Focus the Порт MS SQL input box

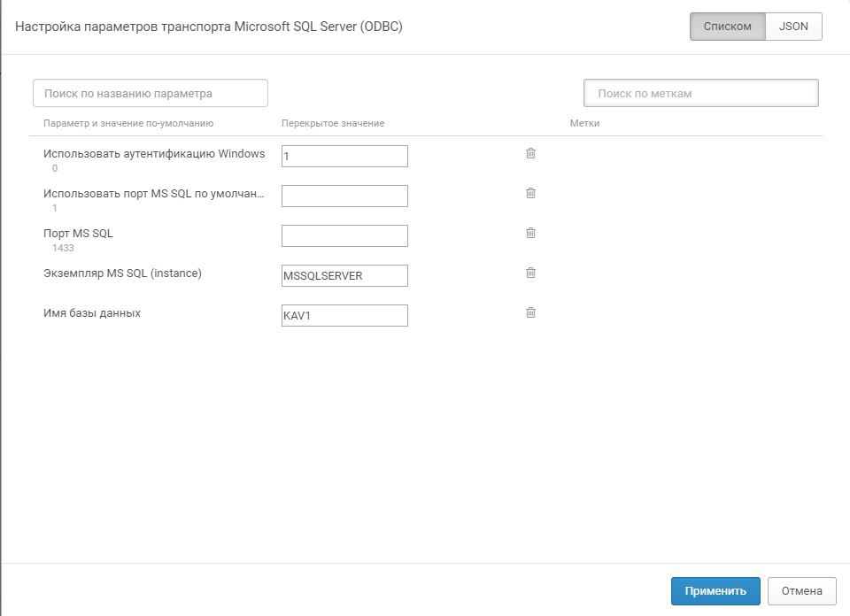click(344, 235)
